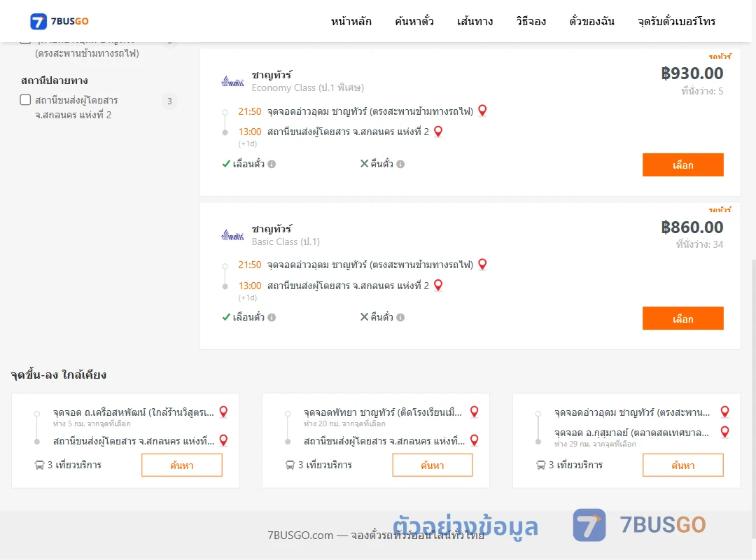Click ชาญทัวร์ operator logo on Basic Class trip
Image resolution: width=756 pixels, height=560 pixels.
tap(233, 235)
